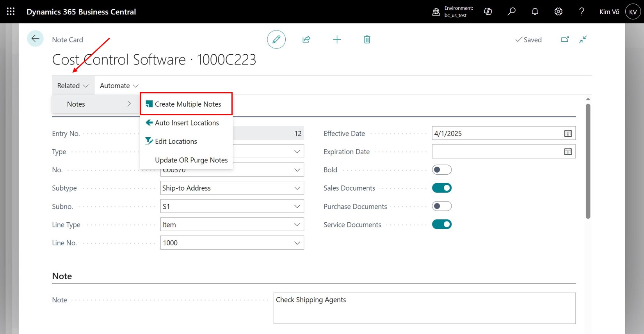Open page in new window icon
Screen dimensions: 644x334
coord(565,39)
